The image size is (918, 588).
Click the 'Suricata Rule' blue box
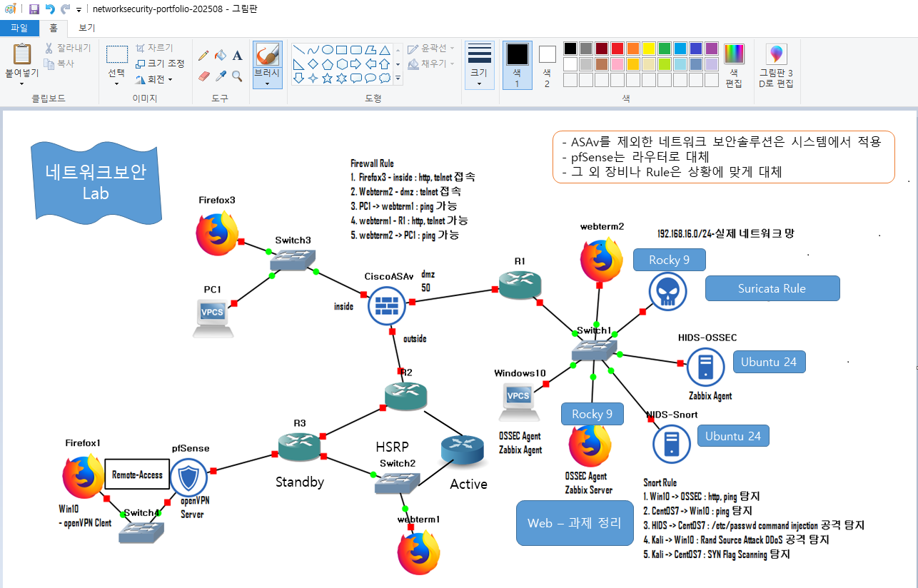coord(772,288)
